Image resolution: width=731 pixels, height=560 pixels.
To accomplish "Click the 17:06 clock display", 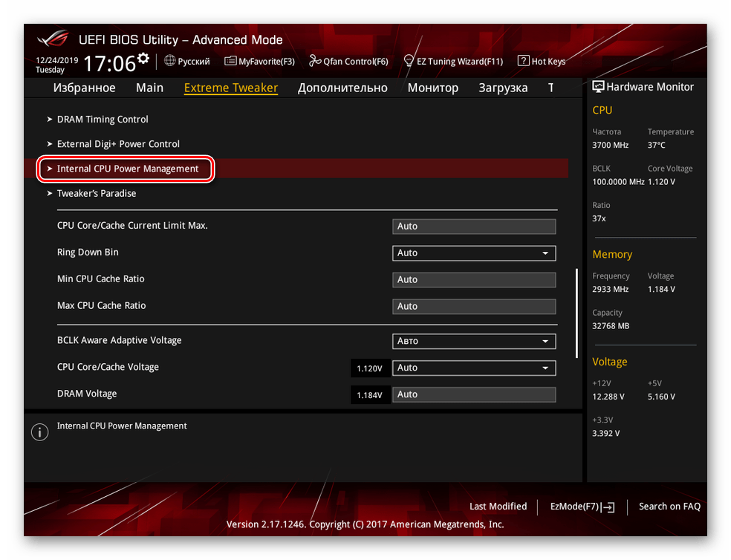I will pyautogui.click(x=109, y=63).
